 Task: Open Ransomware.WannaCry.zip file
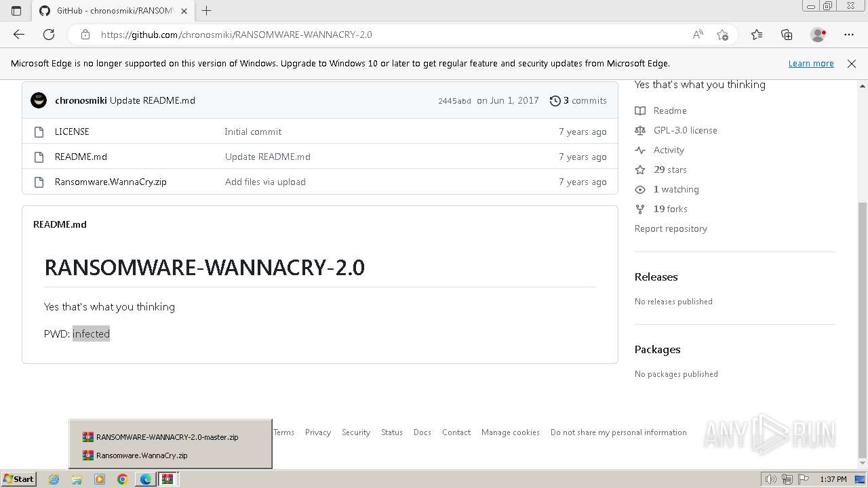[x=111, y=182]
